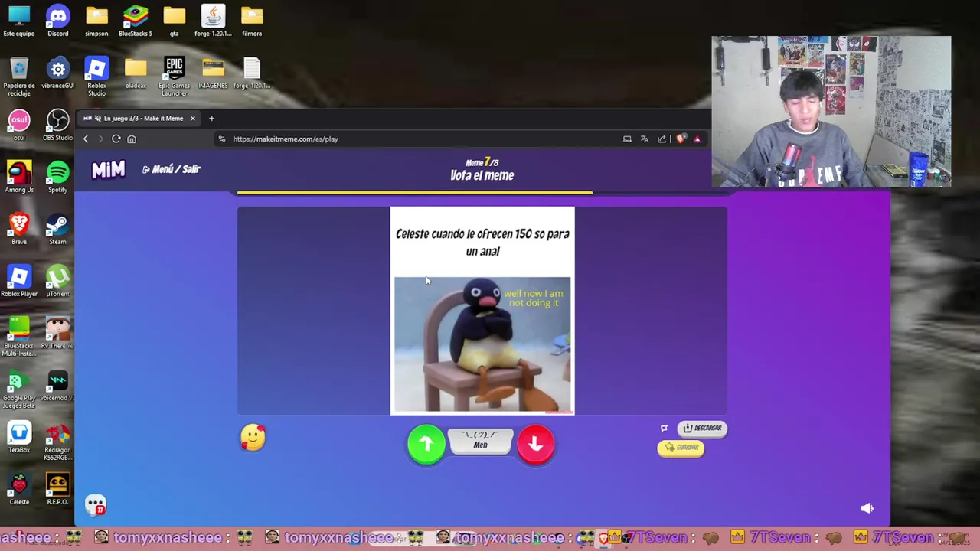Open Spotify desktop shortcut
The height and width of the screenshot is (551, 980).
point(57,177)
